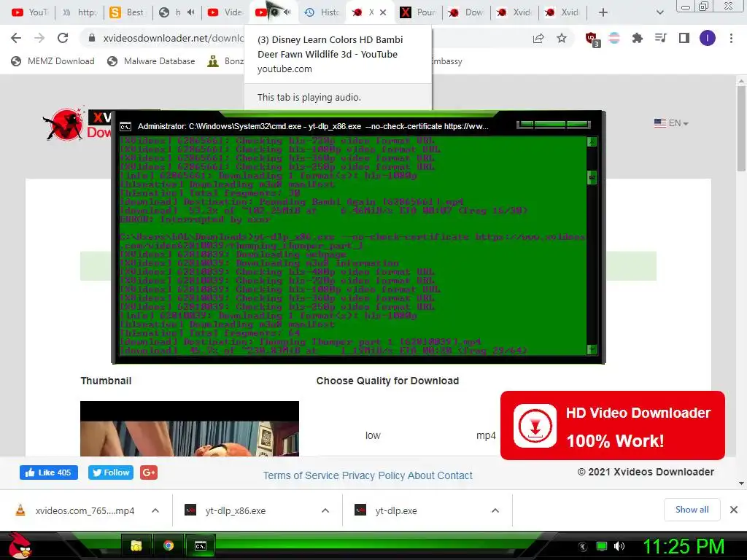Open the Privacy Policy link

click(x=373, y=475)
